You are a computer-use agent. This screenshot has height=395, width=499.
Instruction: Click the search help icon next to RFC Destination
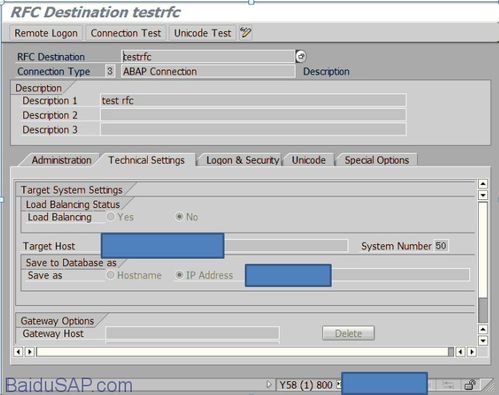(x=301, y=56)
